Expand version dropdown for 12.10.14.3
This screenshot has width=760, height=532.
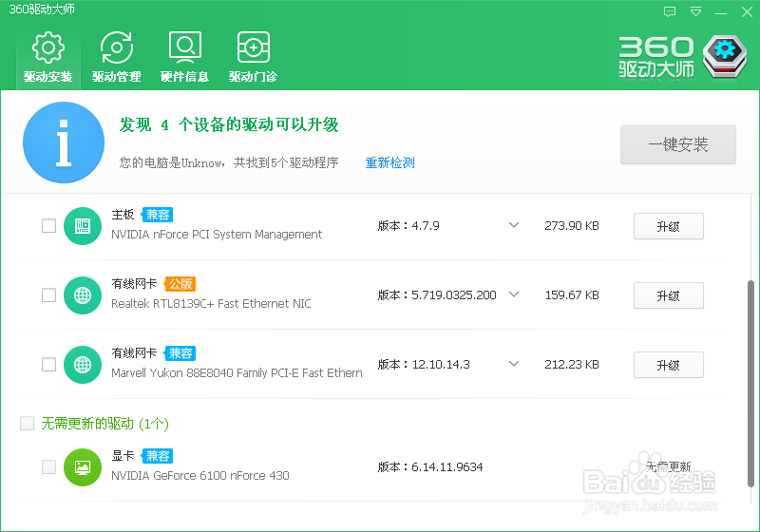point(514,364)
